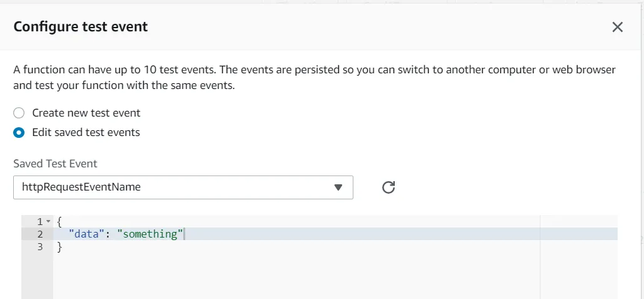Refresh the saved test events list
The image size is (644, 299).
(x=389, y=187)
